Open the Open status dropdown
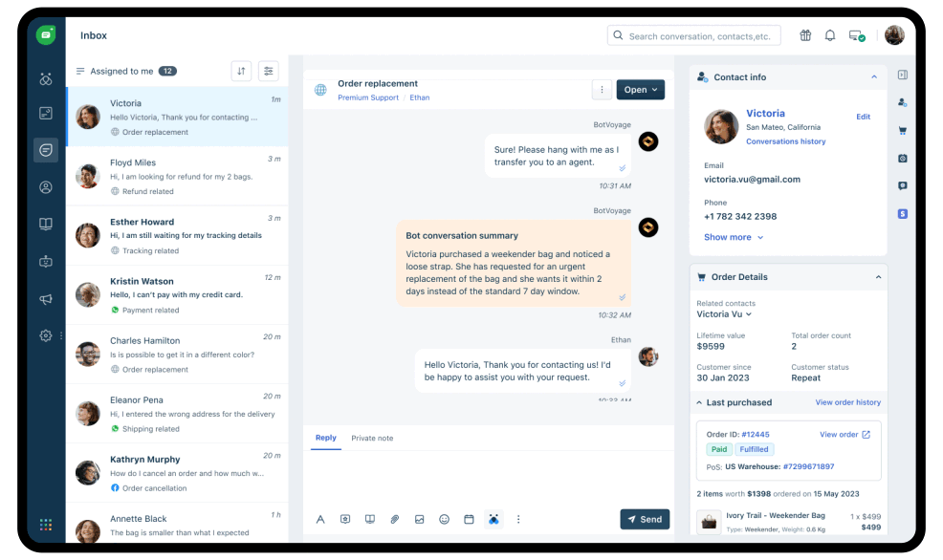Image resolution: width=943 pixels, height=560 pixels. pos(640,90)
